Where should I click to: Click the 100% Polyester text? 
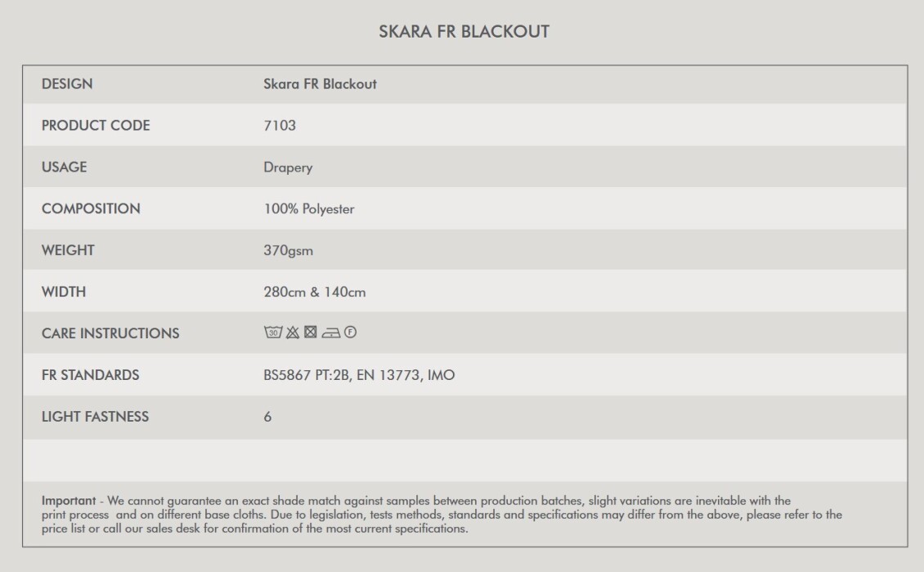309,209
